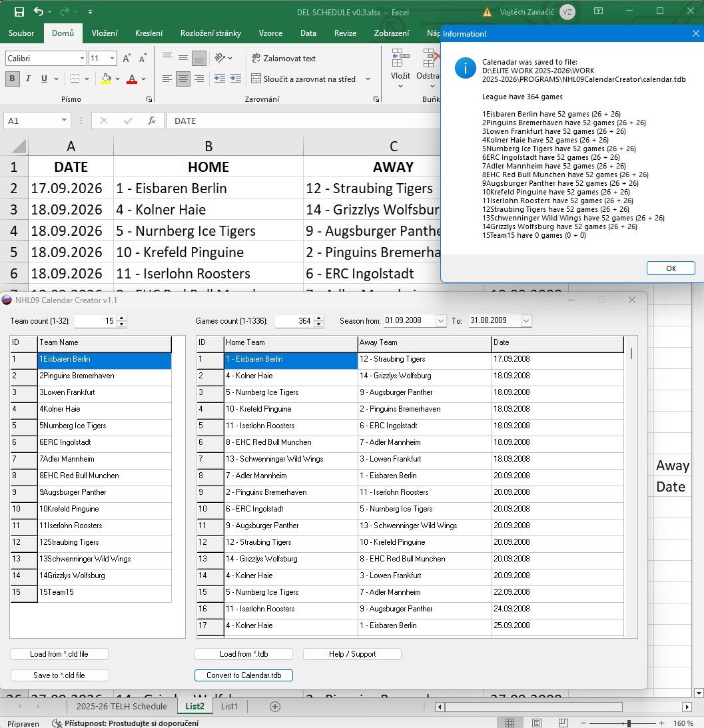Toggle Underline formatting in the ribbon

coord(44,79)
